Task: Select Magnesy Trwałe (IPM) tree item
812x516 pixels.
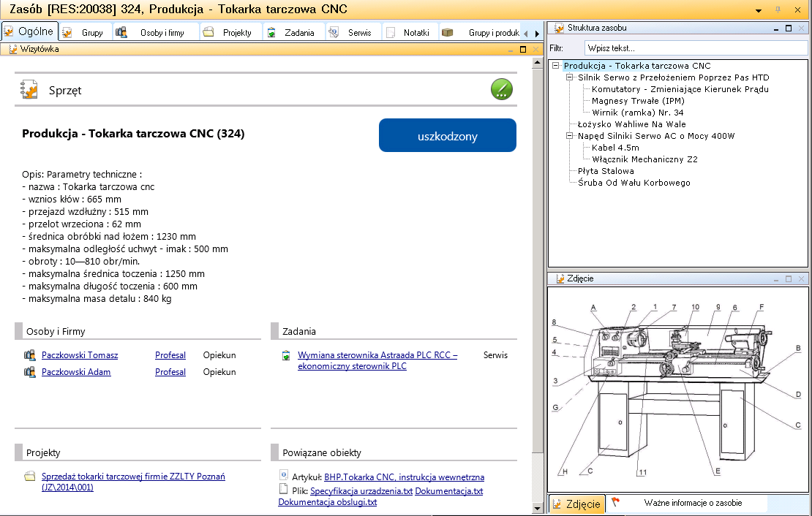Action: [x=638, y=101]
